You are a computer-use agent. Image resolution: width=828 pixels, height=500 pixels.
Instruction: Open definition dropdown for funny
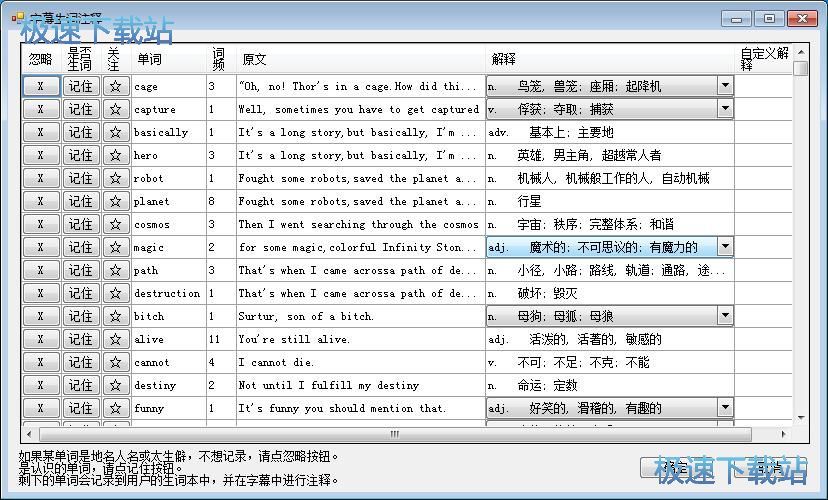point(725,408)
